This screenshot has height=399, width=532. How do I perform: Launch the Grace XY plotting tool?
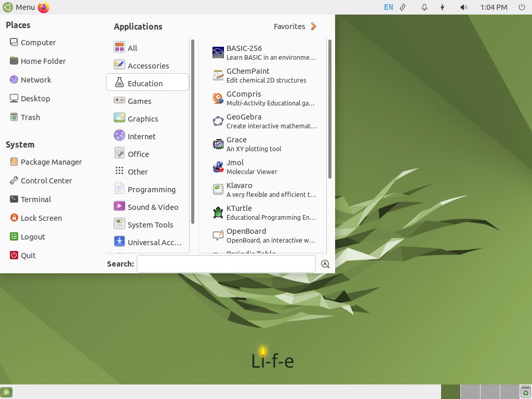click(236, 144)
